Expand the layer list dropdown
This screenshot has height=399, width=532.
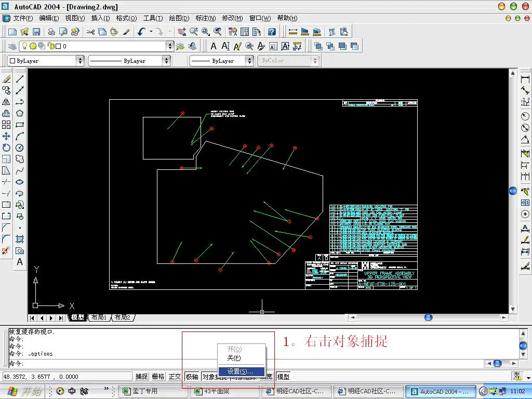coord(170,46)
